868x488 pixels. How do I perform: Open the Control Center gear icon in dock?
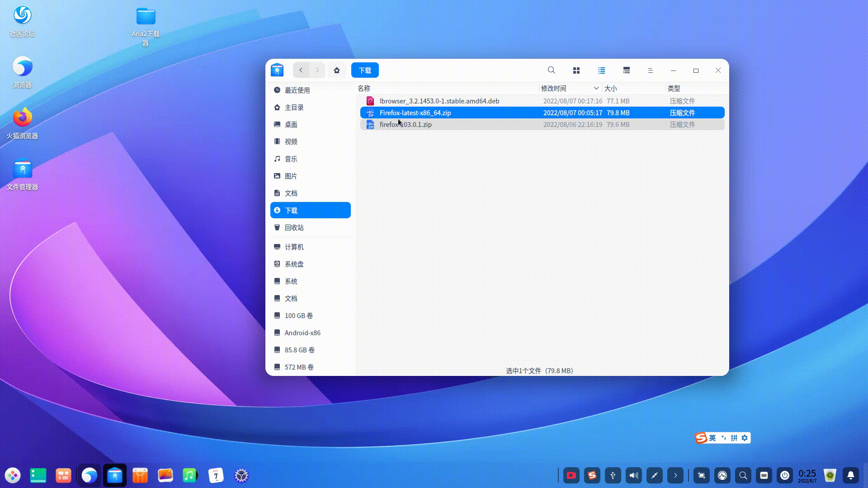coord(241,475)
